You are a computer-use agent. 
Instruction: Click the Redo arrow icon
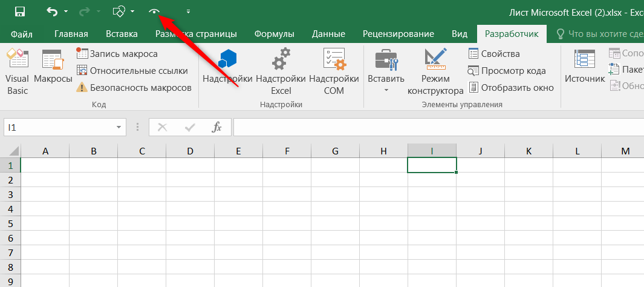(x=84, y=12)
